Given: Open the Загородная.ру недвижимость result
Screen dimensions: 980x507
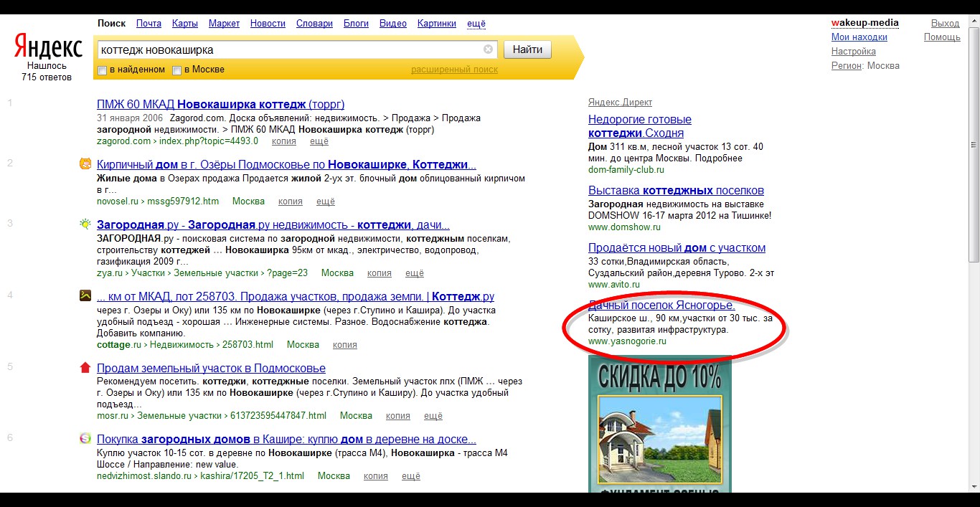Looking at the screenshot, I should tap(273, 224).
